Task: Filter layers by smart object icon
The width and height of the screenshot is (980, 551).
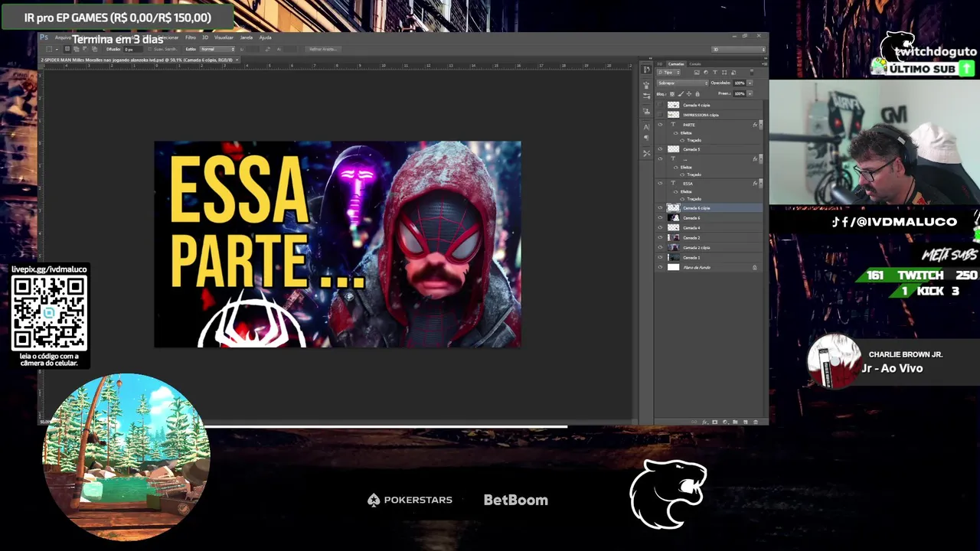Action: point(733,73)
